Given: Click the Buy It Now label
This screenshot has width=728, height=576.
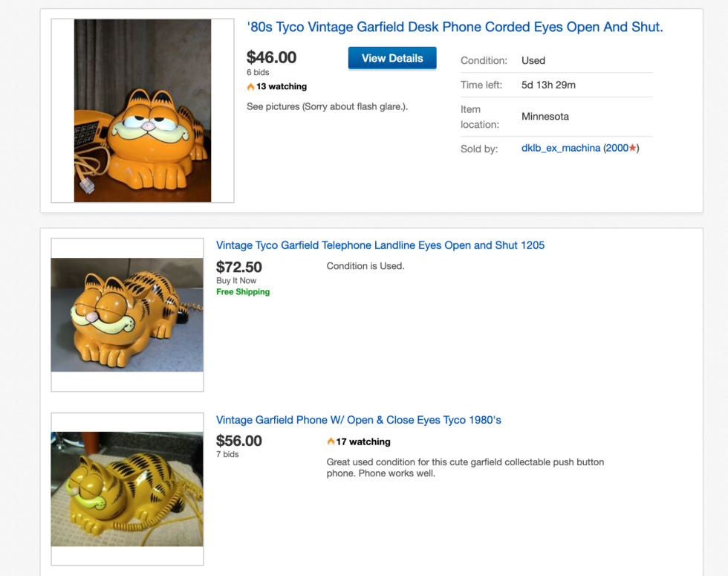Looking at the screenshot, I should pos(236,281).
